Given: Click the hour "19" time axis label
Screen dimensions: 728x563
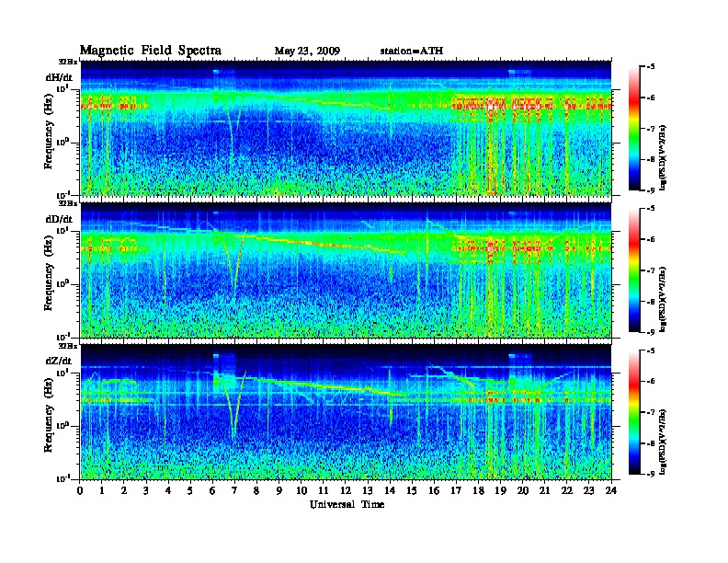Looking at the screenshot, I should (501, 491).
